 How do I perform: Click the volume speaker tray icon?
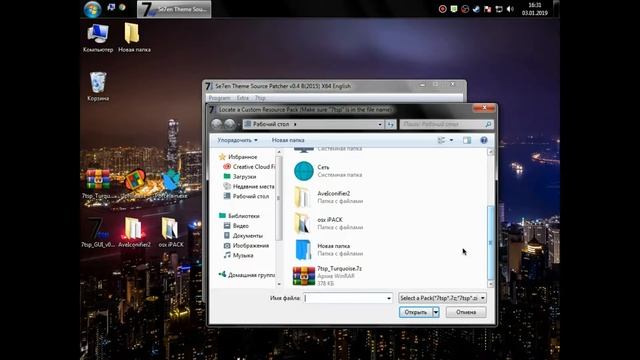click(x=510, y=9)
